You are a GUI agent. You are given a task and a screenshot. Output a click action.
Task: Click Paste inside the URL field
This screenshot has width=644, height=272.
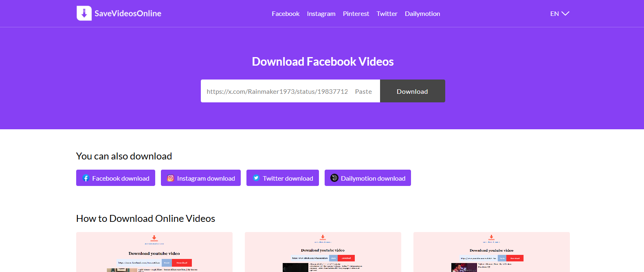(x=363, y=91)
